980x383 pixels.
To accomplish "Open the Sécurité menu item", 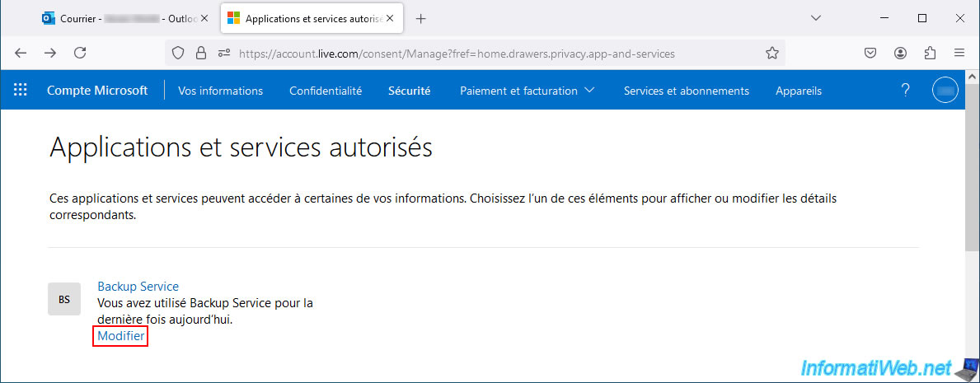I will tap(410, 91).
